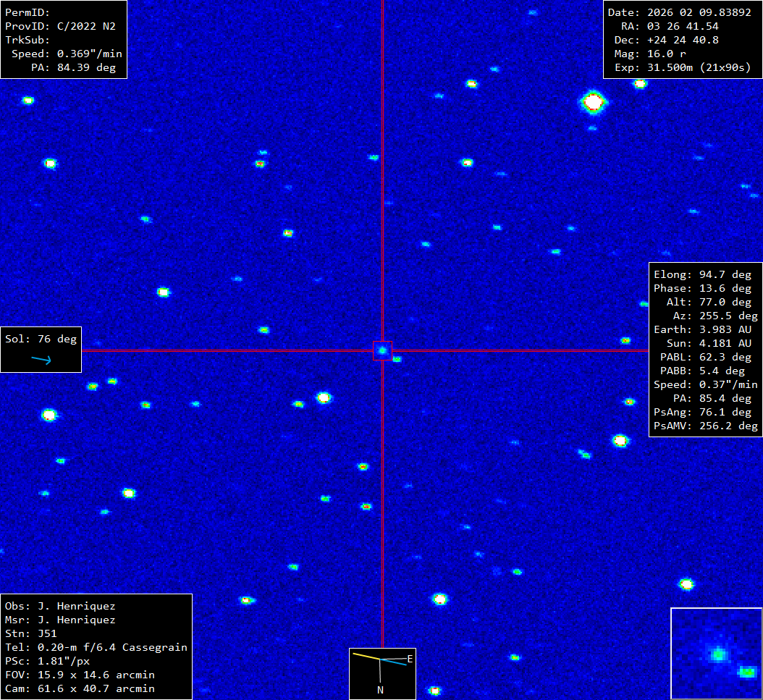The image size is (763, 700).
Task: Click the yellow line in the compass indicator
Action: click(366, 656)
